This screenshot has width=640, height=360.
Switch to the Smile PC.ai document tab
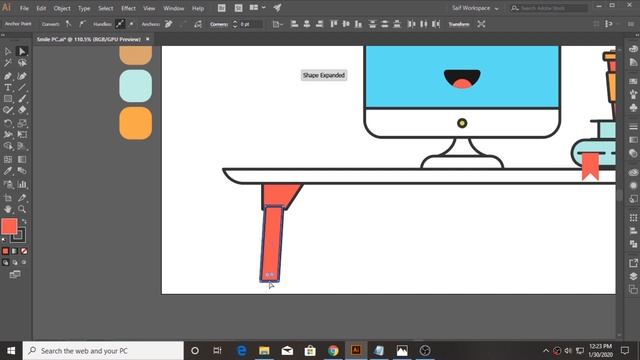[x=89, y=39]
